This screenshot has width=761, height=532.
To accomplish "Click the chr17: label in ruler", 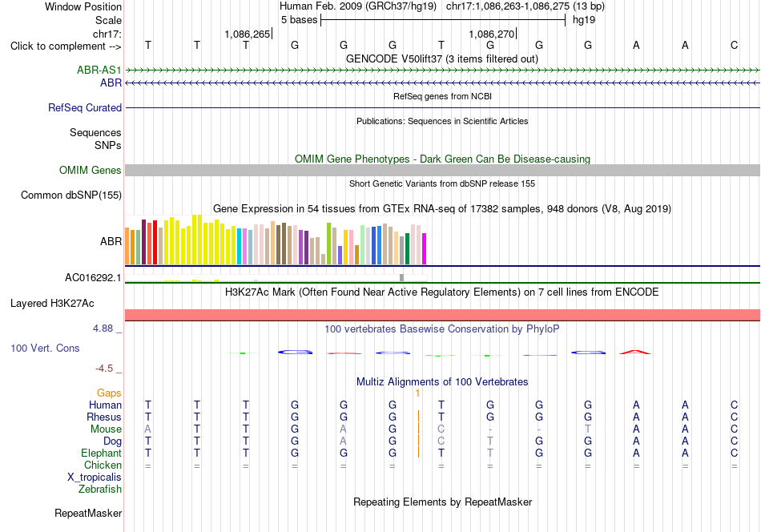I will coord(107,34).
